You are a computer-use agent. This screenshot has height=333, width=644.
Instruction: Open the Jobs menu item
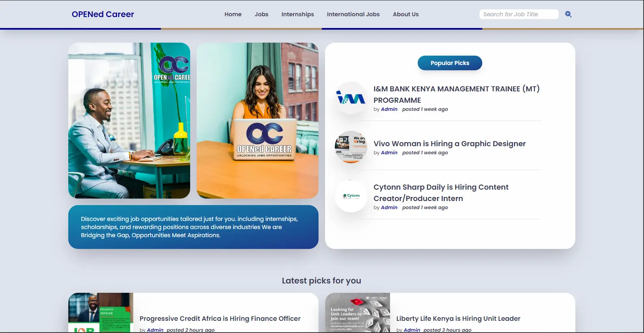pos(261,14)
